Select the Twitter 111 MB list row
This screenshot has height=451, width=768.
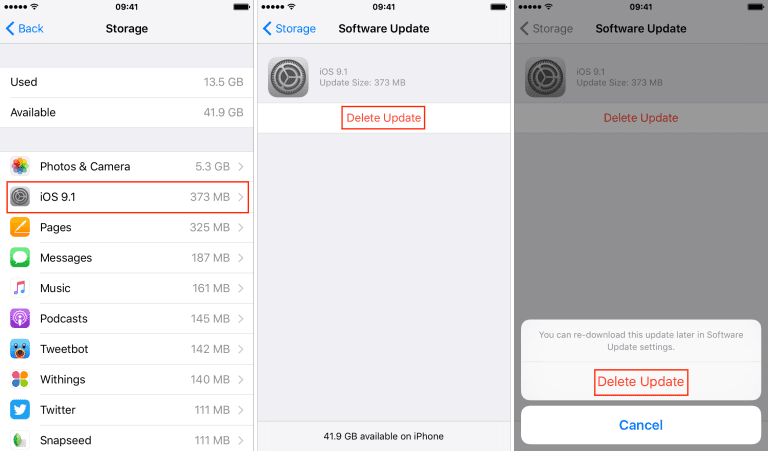coord(127,410)
